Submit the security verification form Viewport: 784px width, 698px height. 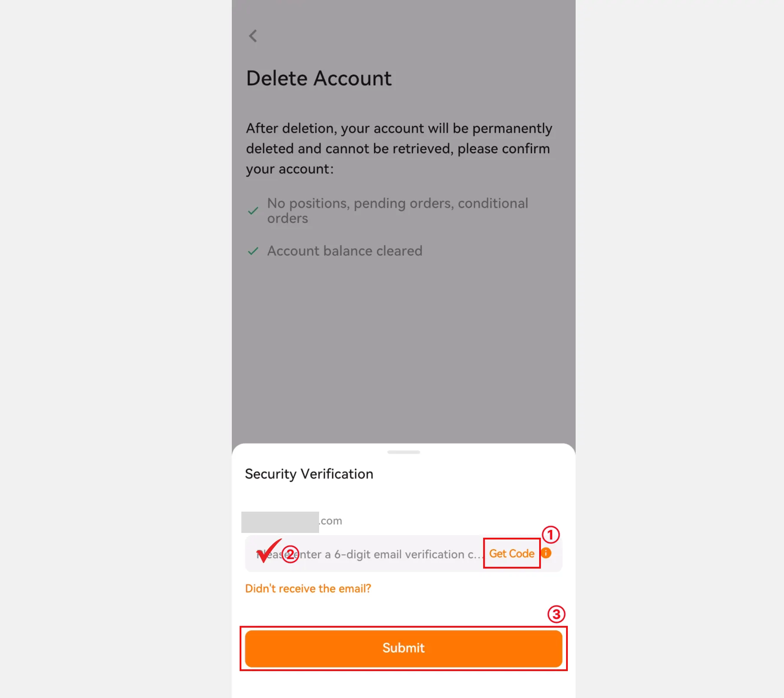click(404, 648)
